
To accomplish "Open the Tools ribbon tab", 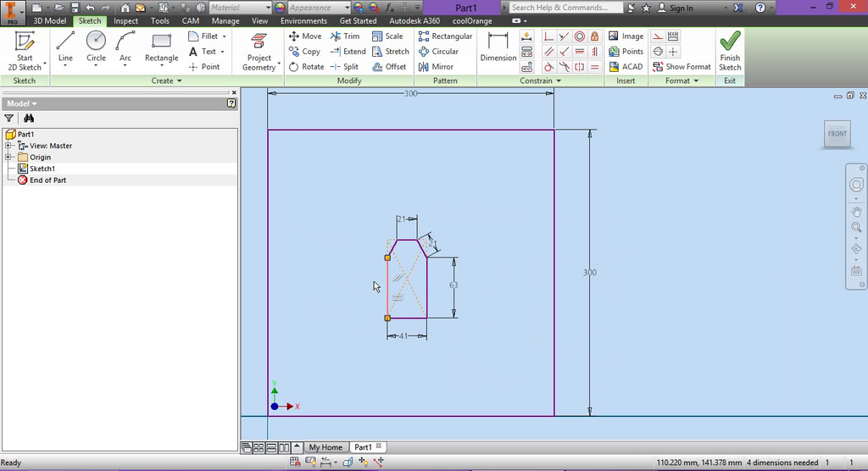I will point(160,21).
